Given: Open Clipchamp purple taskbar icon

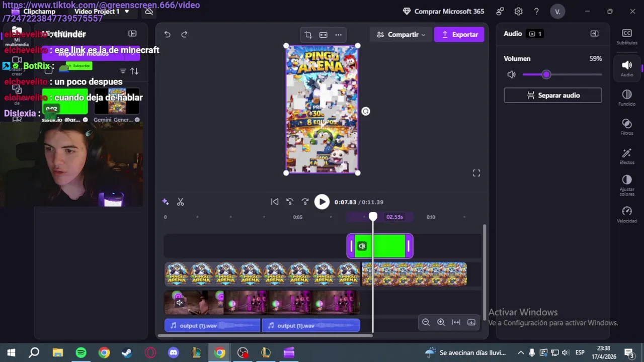Looking at the screenshot, I should pyautogui.click(x=289, y=352).
